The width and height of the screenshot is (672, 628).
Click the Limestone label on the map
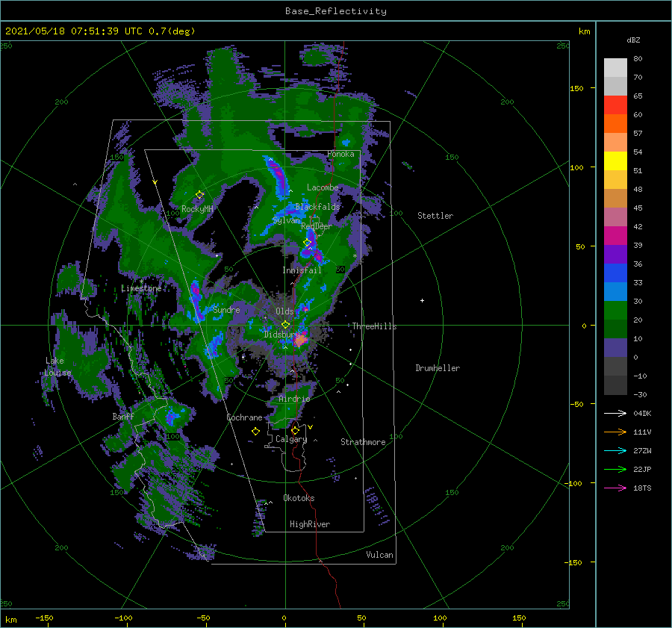point(141,288)
